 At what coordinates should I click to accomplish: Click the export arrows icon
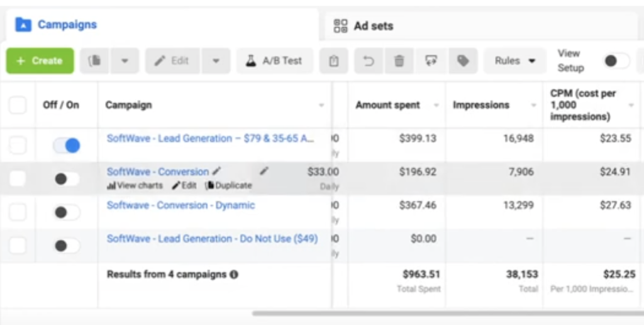[431, 61]
